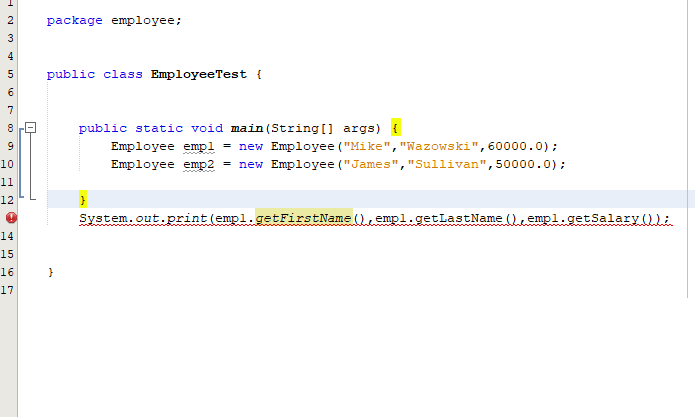Screen dimensions: 695x417
Task: Click the highlighted getFirstName call
Action: click(304, 218)
